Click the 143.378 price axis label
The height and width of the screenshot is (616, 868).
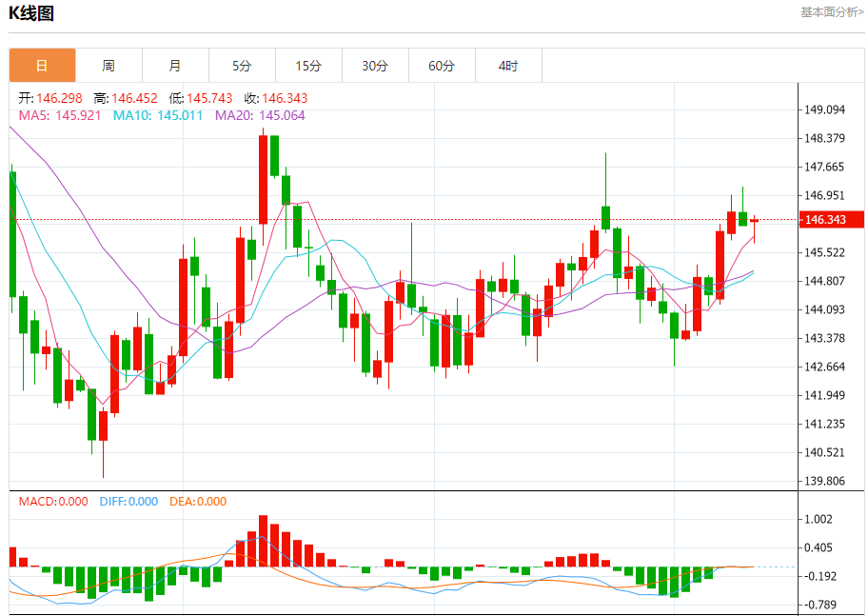coord(824,338)
